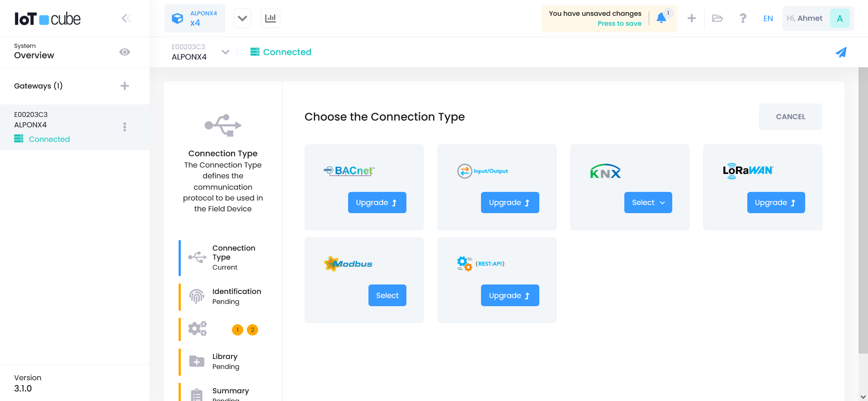Click the Library folder-plus icon

pyautogui.click(x=197, y=361)
